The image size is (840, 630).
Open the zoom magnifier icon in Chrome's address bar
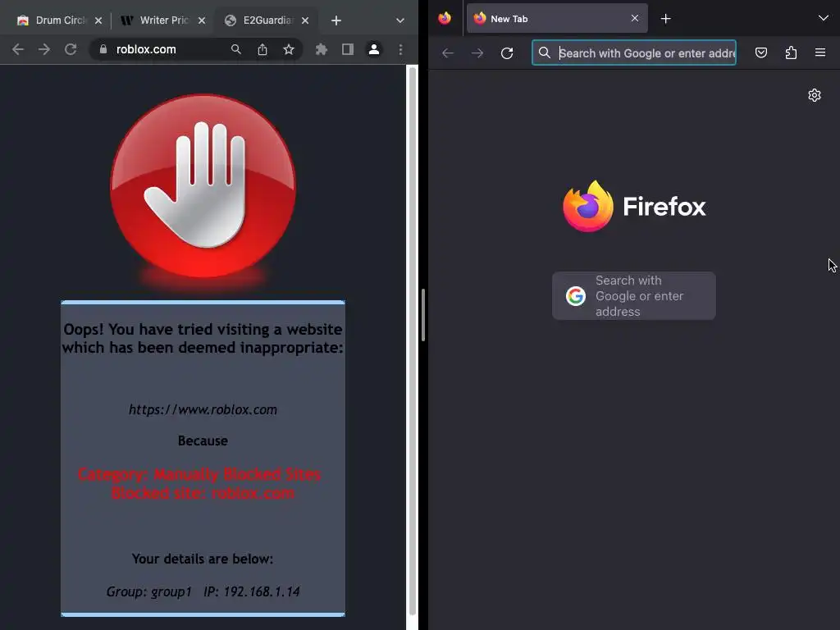pyautogui.click(x=235, y=49)
